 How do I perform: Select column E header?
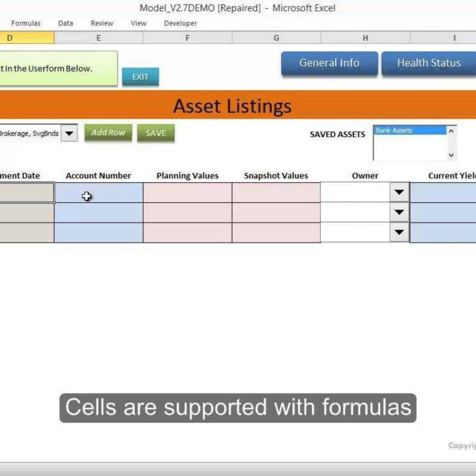coord(99,38)
